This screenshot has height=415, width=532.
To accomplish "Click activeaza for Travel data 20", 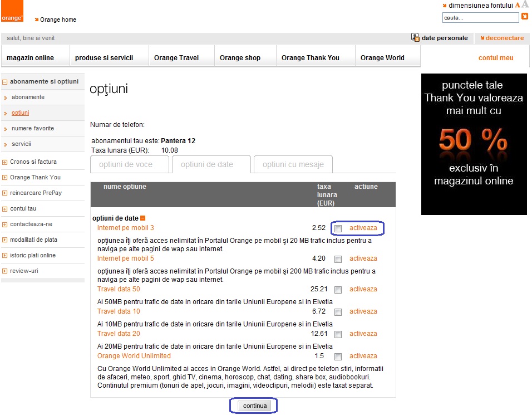I will pos(363,334).
